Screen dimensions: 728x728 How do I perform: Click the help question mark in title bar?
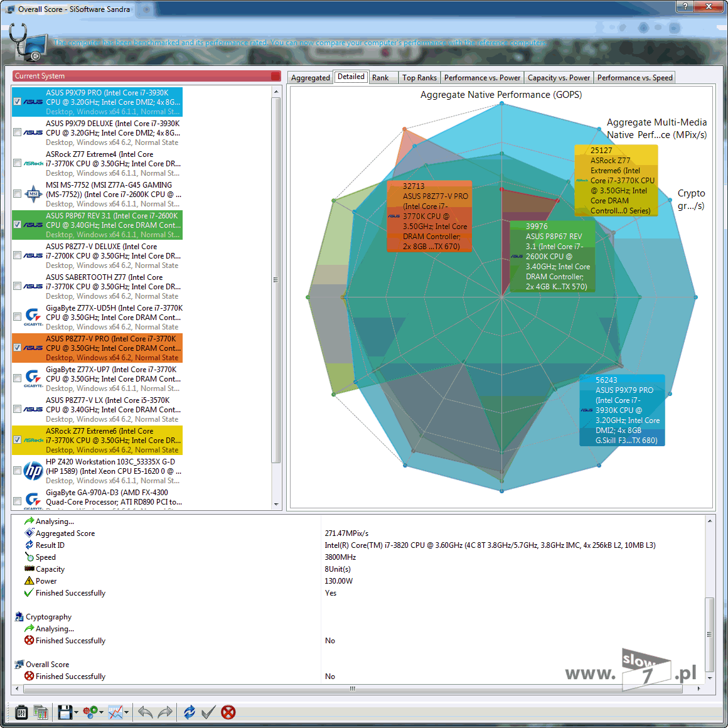pos(685,6)
